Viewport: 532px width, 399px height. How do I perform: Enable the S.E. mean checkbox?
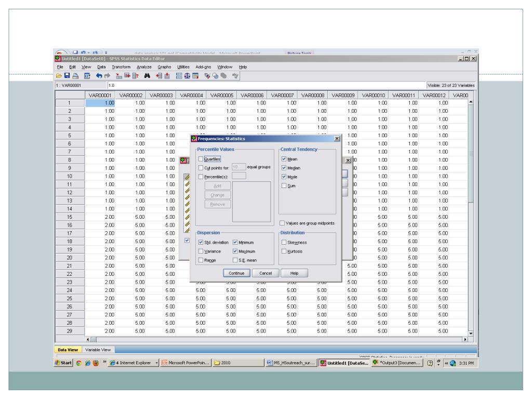click(x=235, y=260)
